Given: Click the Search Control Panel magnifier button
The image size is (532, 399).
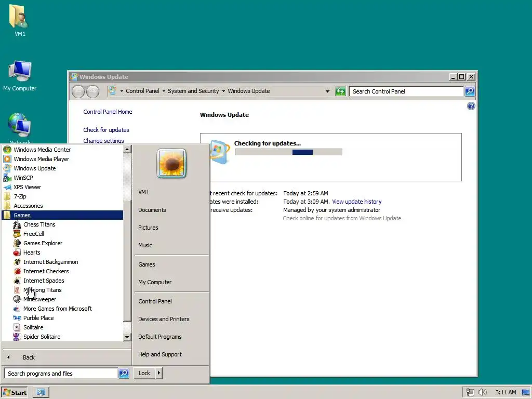Looking at the screenshot, I should (x=470, y=91).
